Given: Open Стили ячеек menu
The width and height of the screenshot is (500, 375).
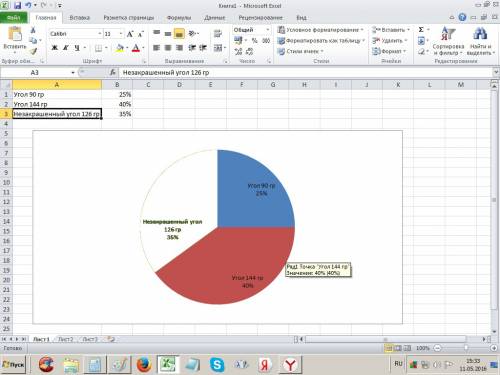Looking at the screenshot, I should pos(301,51).
